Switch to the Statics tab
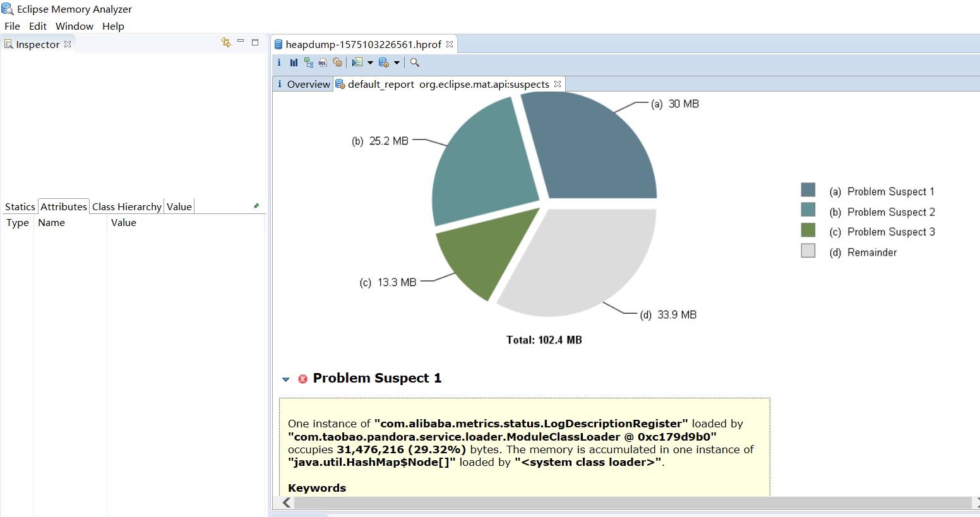This screenshot has height=517, width=980. tap(20, 206)
